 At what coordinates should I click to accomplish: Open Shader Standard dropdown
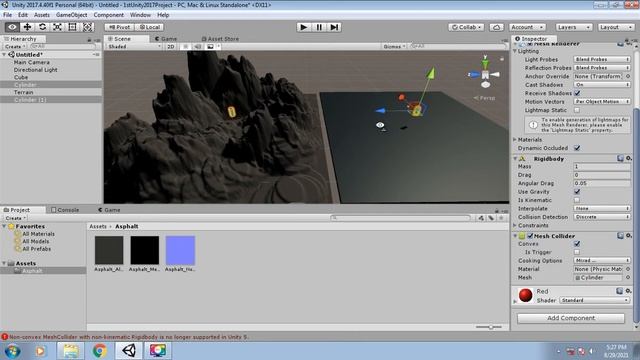tap(594, 300)
